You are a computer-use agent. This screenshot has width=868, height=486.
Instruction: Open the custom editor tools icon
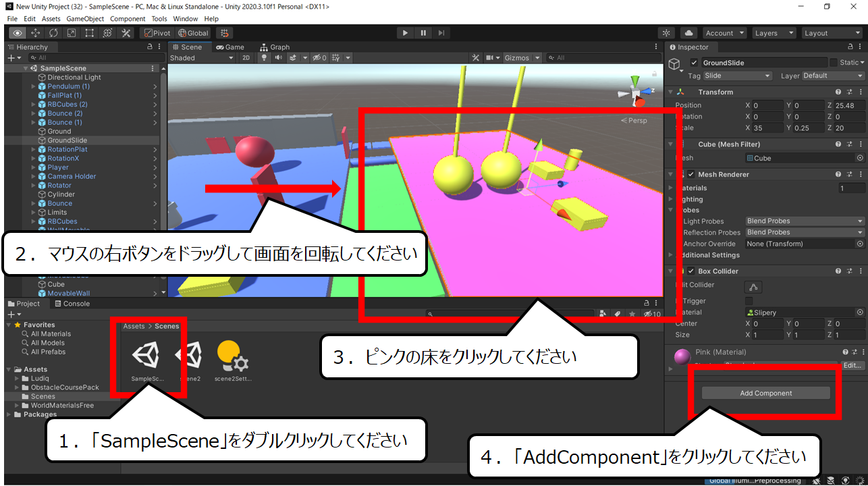[x=126, y=33]
